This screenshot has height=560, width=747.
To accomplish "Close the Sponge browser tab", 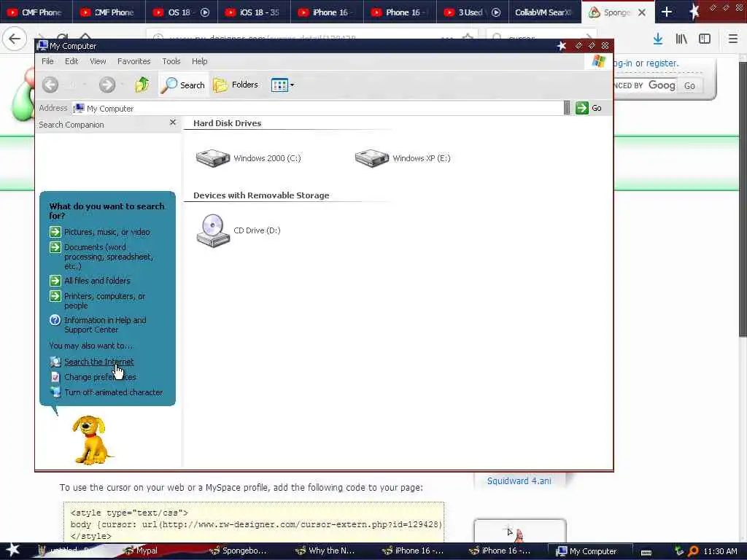I will point(642,12).
